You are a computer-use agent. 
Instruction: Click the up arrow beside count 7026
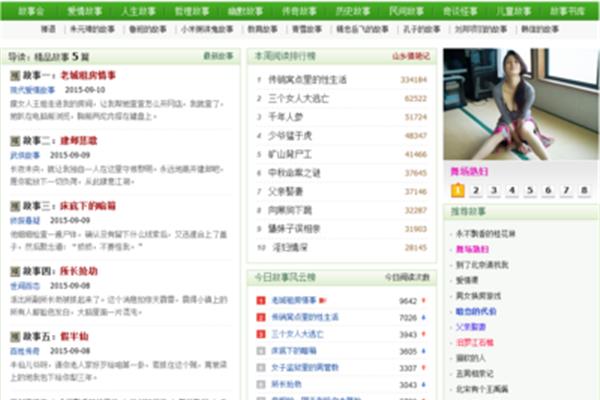(x=424, y=317)
